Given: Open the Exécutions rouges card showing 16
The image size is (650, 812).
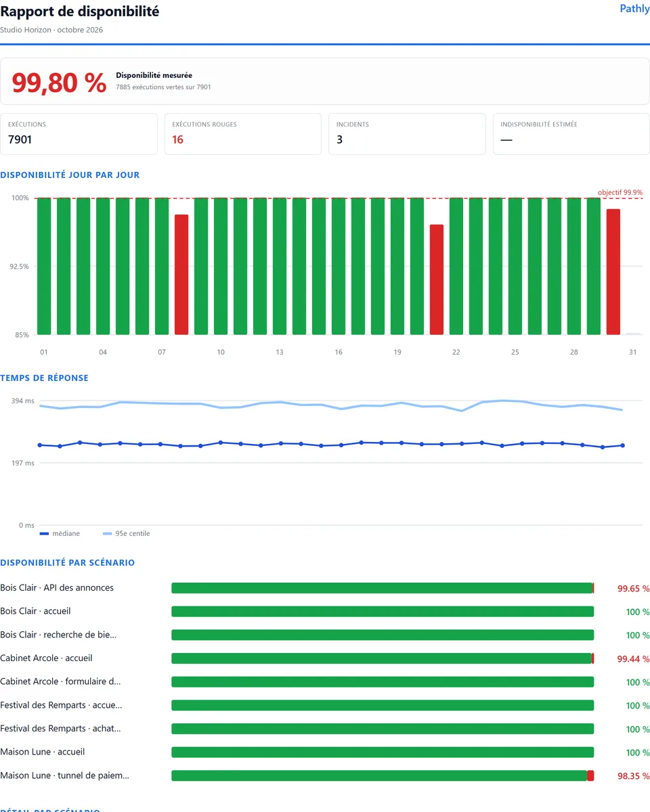Looking at the screenshot, I should tap(243, 134).
